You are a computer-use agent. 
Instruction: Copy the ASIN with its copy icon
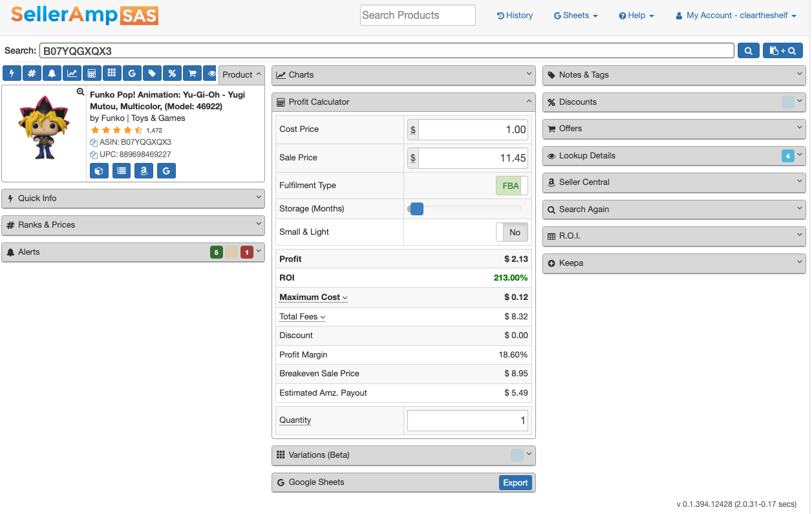(x=93, y=142)
